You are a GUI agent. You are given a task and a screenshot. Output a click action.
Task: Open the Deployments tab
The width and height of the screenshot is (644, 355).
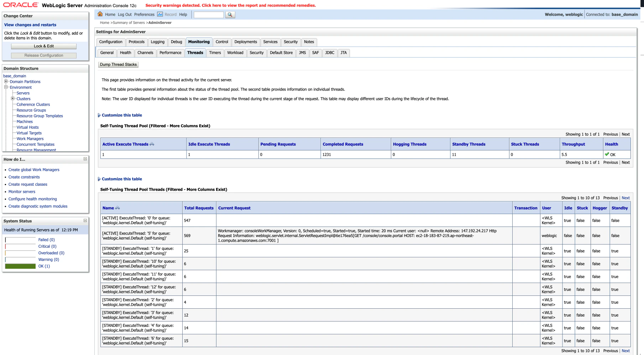tap(246, 42)
